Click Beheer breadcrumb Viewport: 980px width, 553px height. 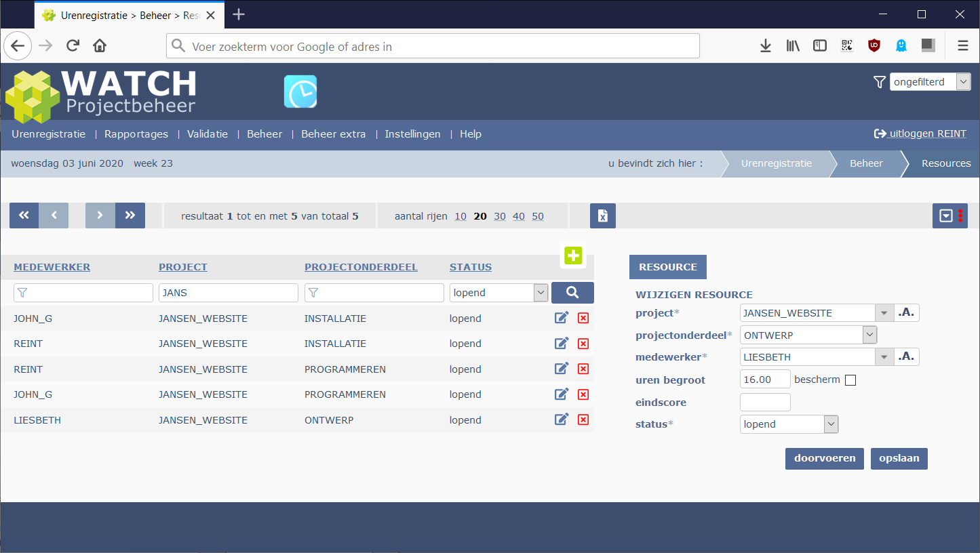coord(867,163)
